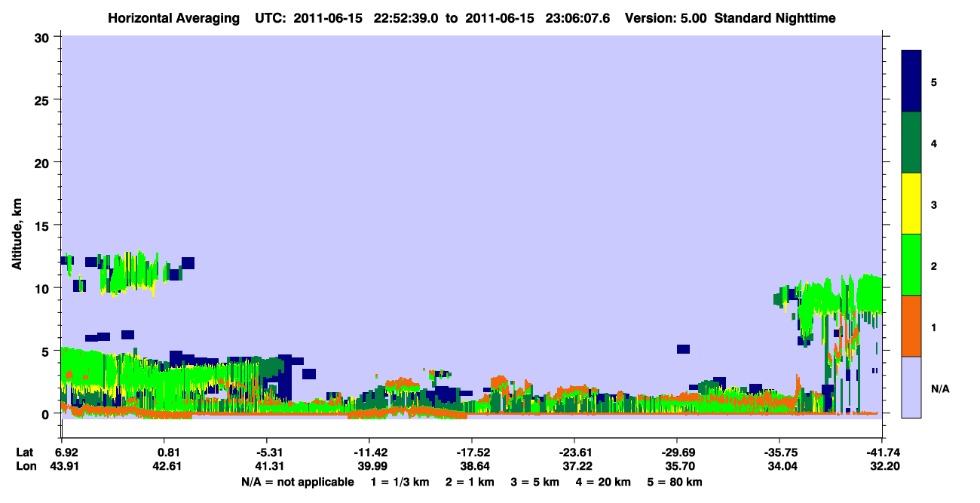The width and height of the screenshot is (980, 503).
Task: Click the 'Lat' axis row label
Action: coord(24,452)
